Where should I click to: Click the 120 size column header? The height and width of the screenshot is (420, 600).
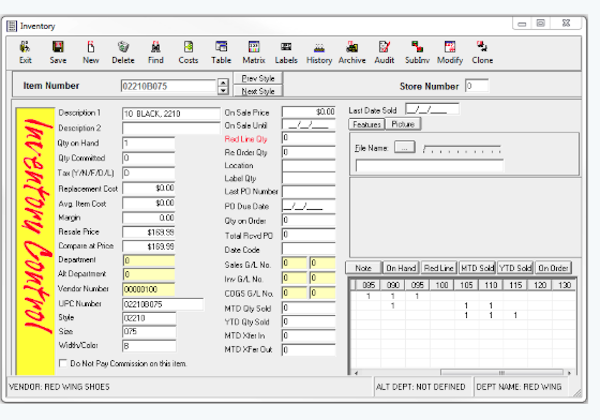click(x=540, y=285)
